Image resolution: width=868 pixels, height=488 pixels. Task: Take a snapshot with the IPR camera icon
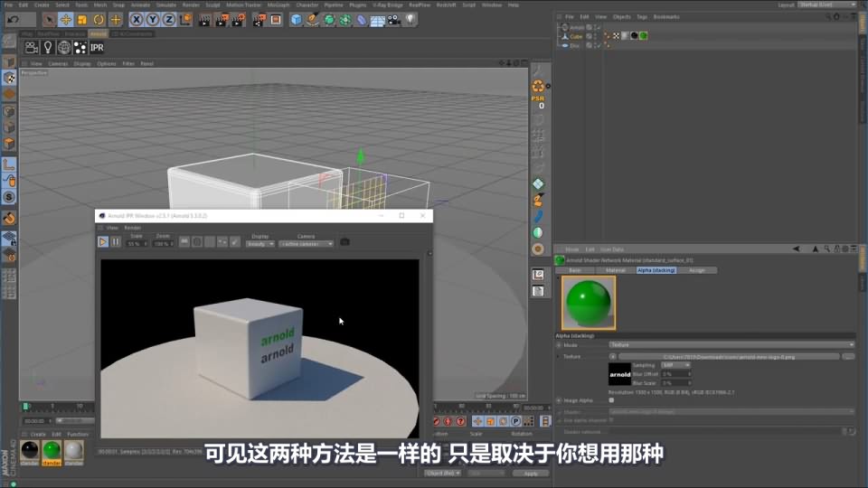click(344, 242)
